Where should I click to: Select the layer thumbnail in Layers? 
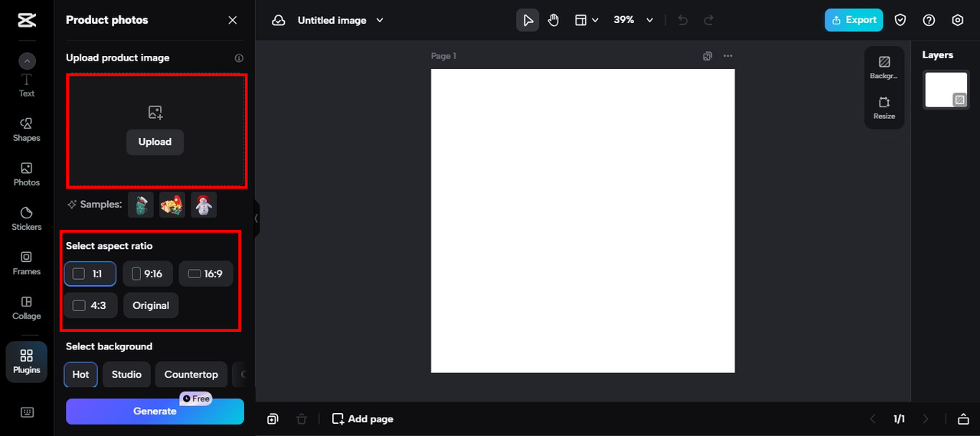pyautogui.click(x=946, y=90)
